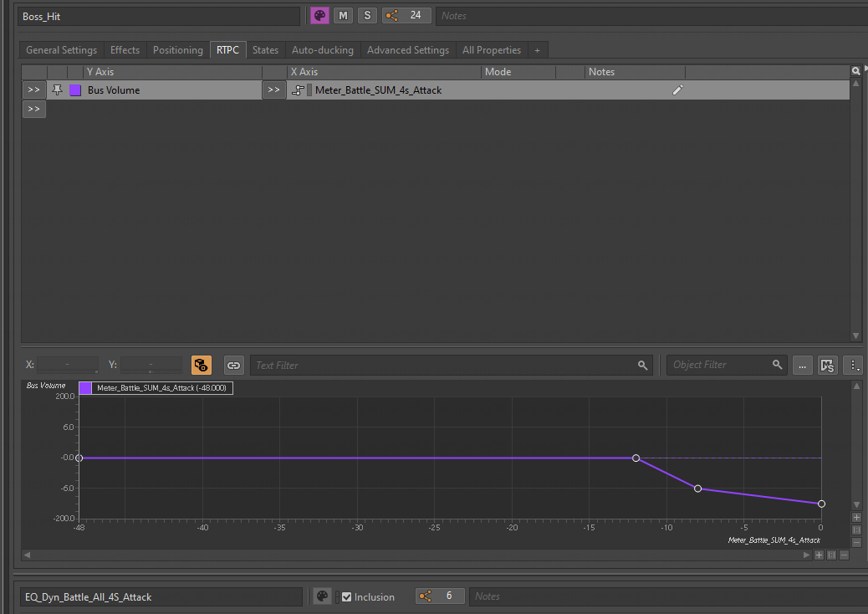The width and height of the screenshot is (868, 614).
Task: Select curve point at -12 on graph
Action: coord(636,458)
